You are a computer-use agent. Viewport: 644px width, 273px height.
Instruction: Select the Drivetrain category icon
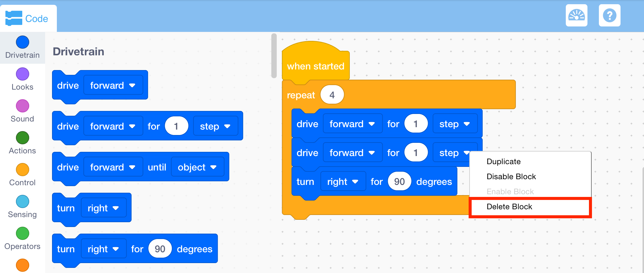(22, 42)
